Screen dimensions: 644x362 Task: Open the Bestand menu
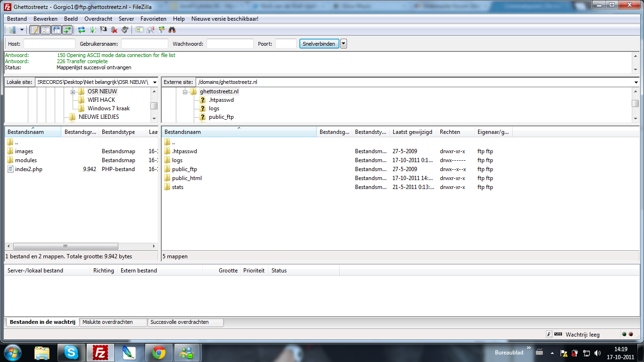tap(17, 19)
